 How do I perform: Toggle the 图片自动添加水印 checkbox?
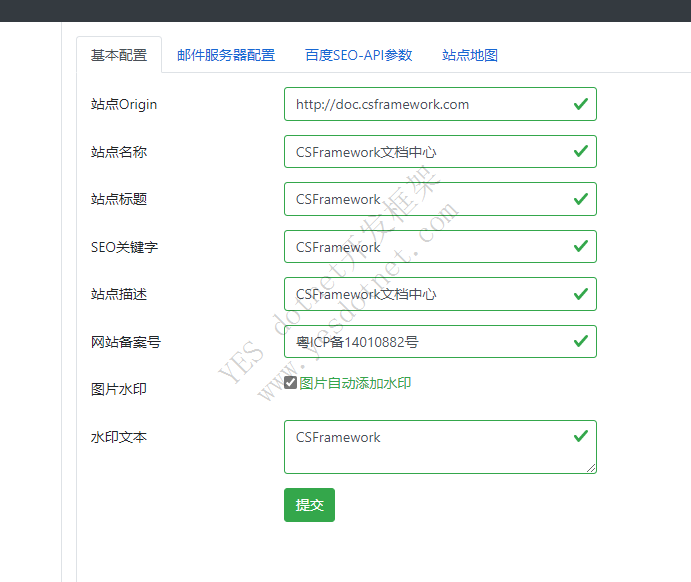[x=290, y=383]
